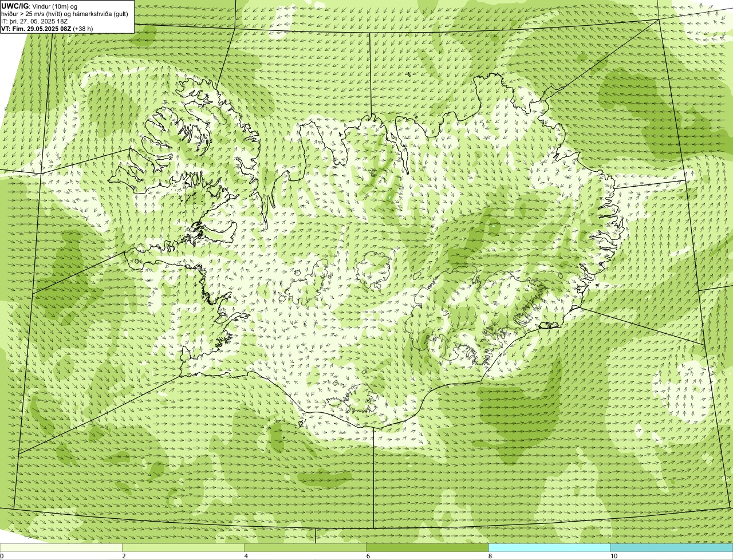Click the 'hviður > 25 m/s' legend description line
This screenshot has height=560, width=733.
point(64,14)
